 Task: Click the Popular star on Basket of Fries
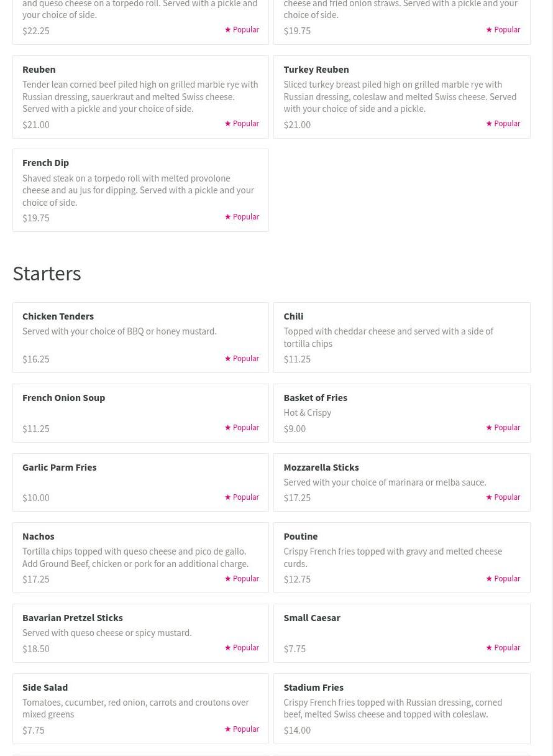pyautogui.click(x=489, y=428)
